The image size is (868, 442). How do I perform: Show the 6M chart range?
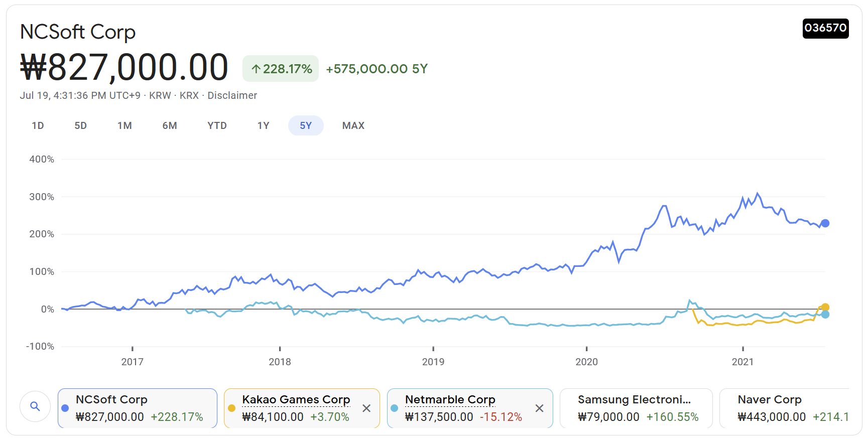tap(170, 125)
